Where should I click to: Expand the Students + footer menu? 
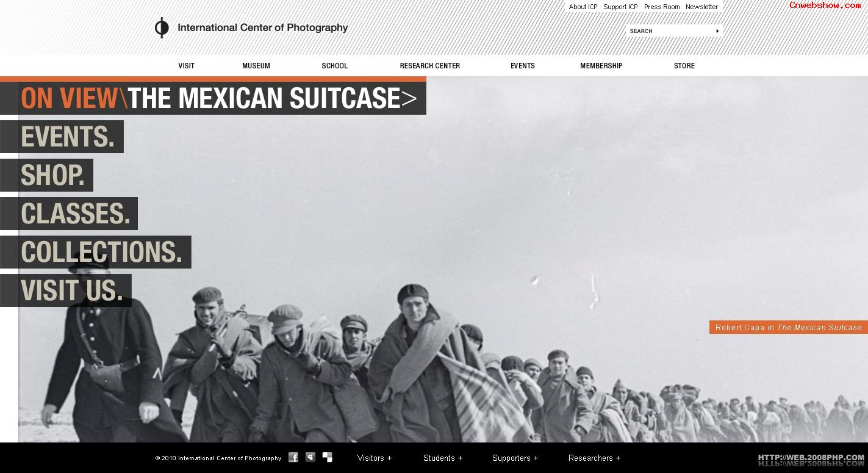(x=443, y=458)
